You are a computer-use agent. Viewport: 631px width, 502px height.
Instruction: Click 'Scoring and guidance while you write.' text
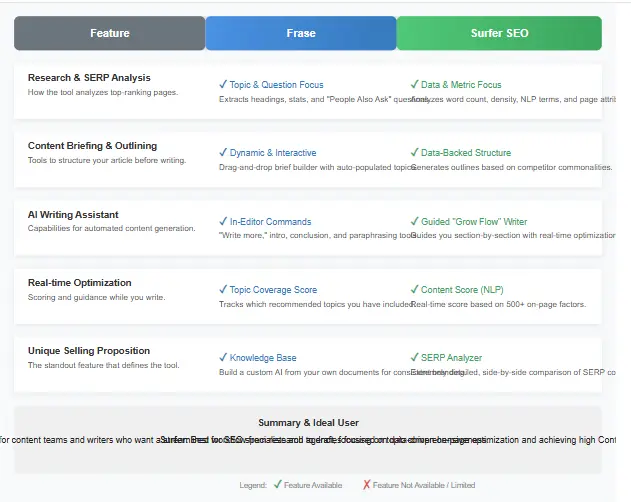96,297
